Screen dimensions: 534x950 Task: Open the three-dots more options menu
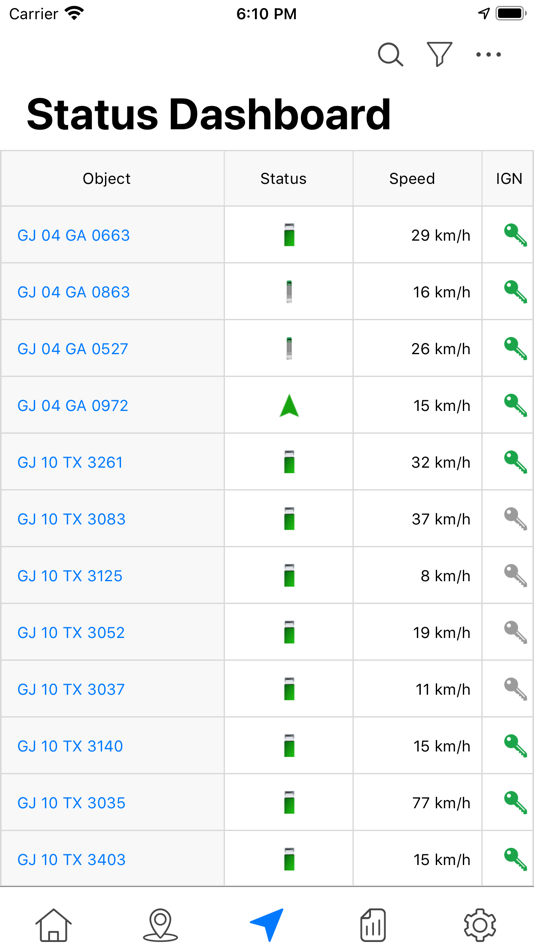[x=489, y=55]
